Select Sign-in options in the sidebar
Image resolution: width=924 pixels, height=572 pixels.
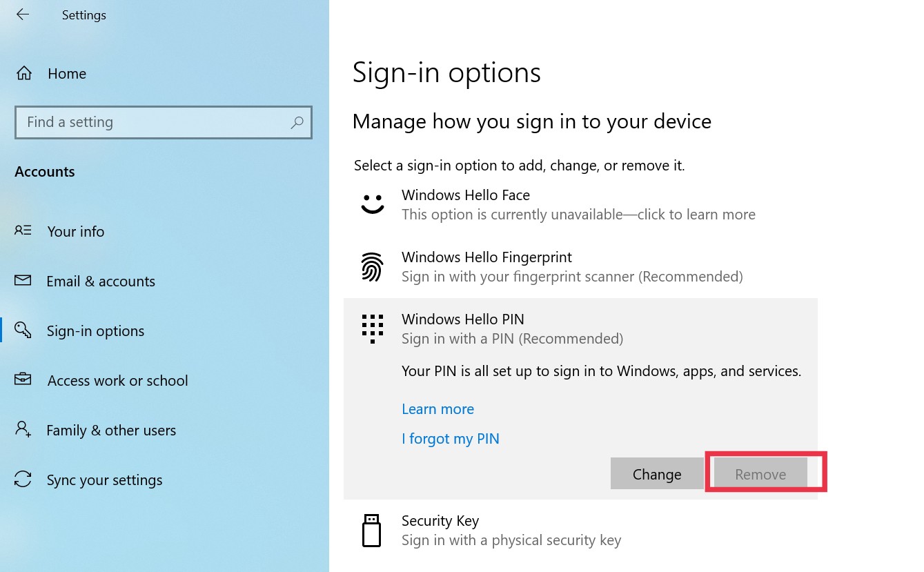95,331
